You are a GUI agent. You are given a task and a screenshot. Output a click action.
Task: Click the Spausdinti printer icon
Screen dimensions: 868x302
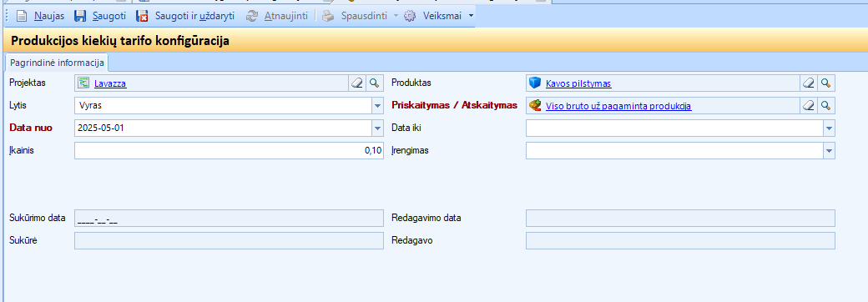328,16
